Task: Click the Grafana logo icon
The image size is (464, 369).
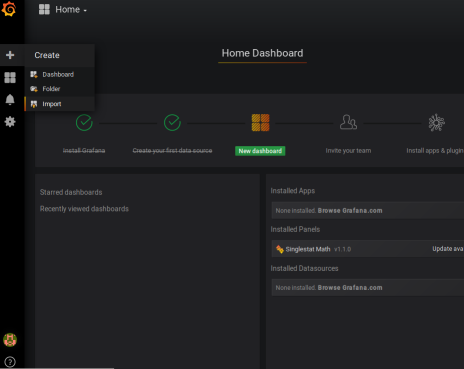Action: pyautogui.click(x=9, y=9)
